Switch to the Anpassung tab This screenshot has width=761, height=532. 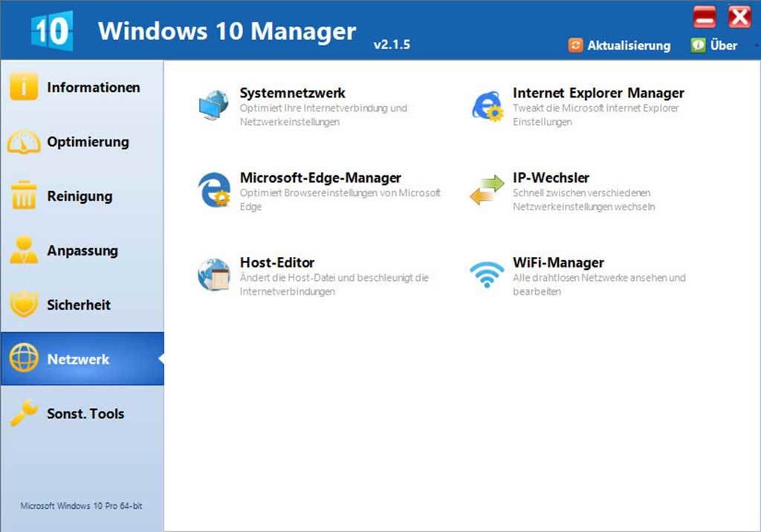82,250
